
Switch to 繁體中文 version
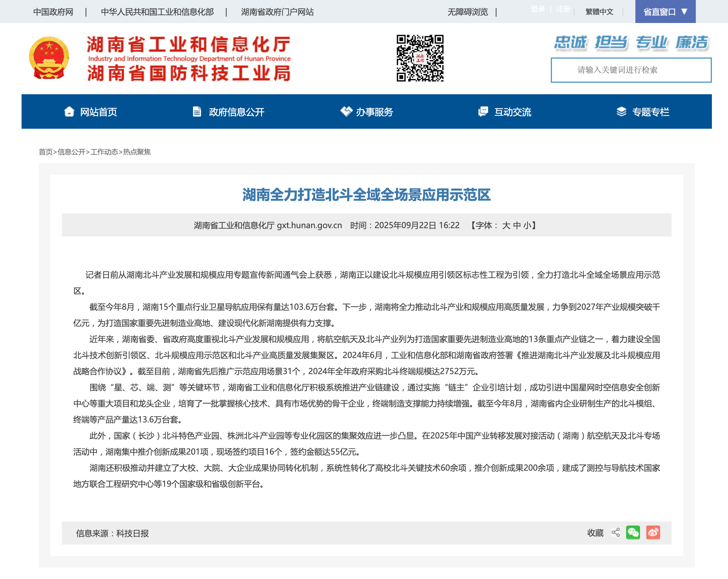(599, 12)
